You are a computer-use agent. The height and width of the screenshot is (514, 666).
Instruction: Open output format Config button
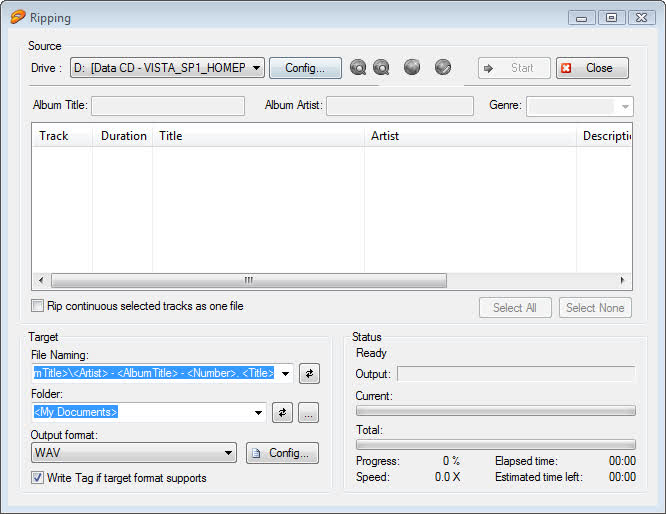[x=282, y=453]
